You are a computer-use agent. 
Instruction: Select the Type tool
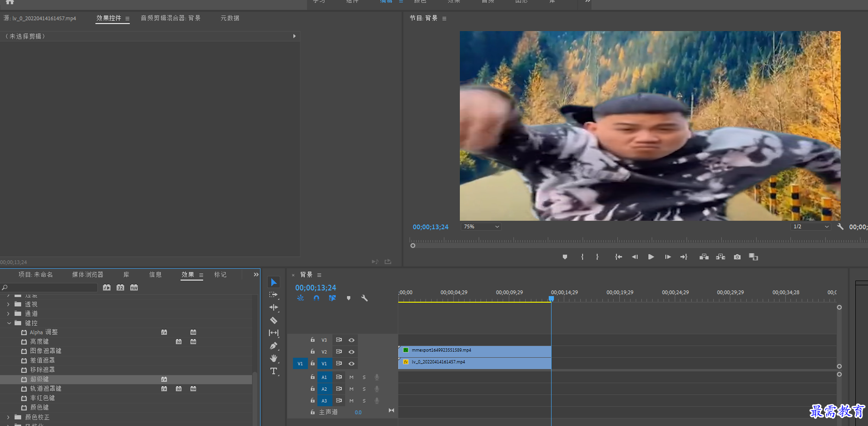274,371
